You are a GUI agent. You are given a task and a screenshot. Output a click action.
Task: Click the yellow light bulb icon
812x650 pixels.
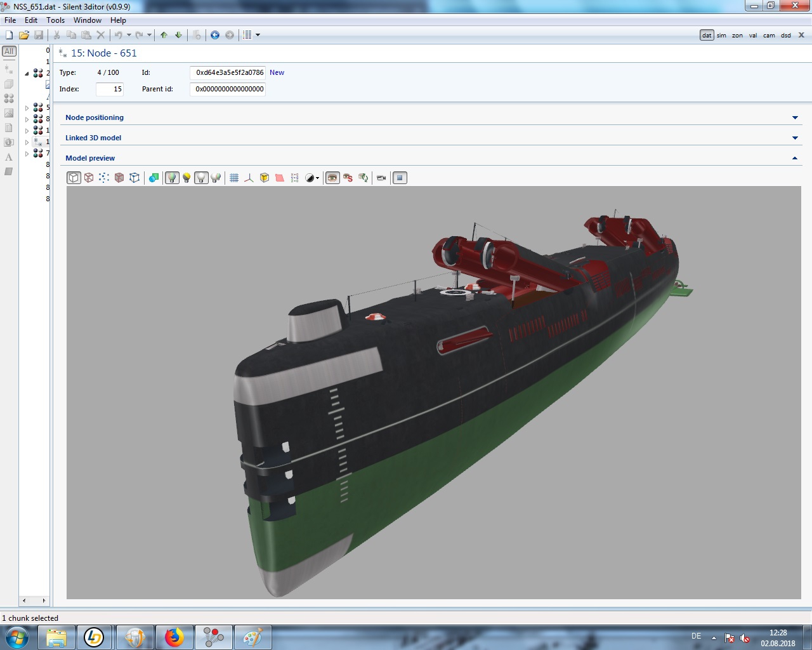pos(187,178)
